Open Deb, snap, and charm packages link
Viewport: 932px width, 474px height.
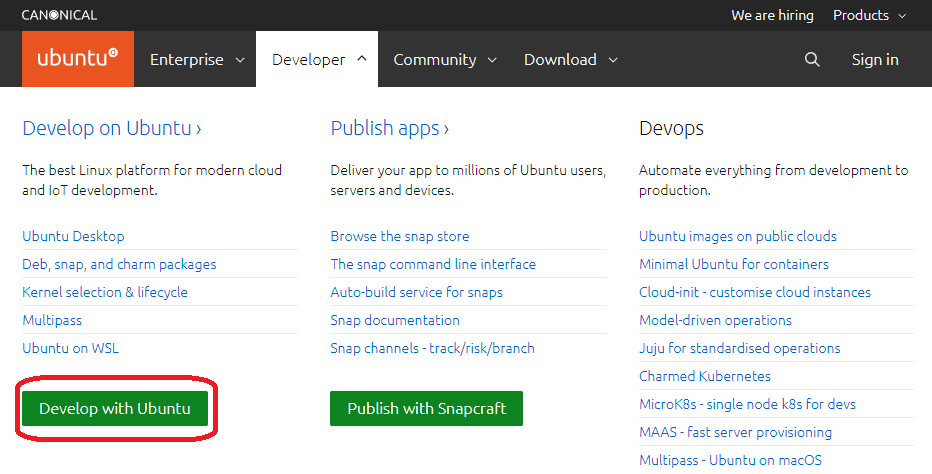coord(119,264)
